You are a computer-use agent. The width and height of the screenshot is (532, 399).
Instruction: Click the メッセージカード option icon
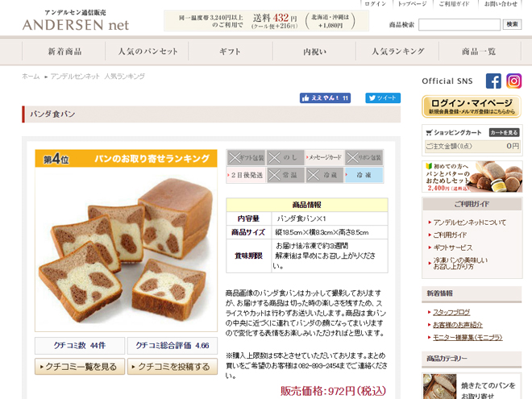[324, 157]
